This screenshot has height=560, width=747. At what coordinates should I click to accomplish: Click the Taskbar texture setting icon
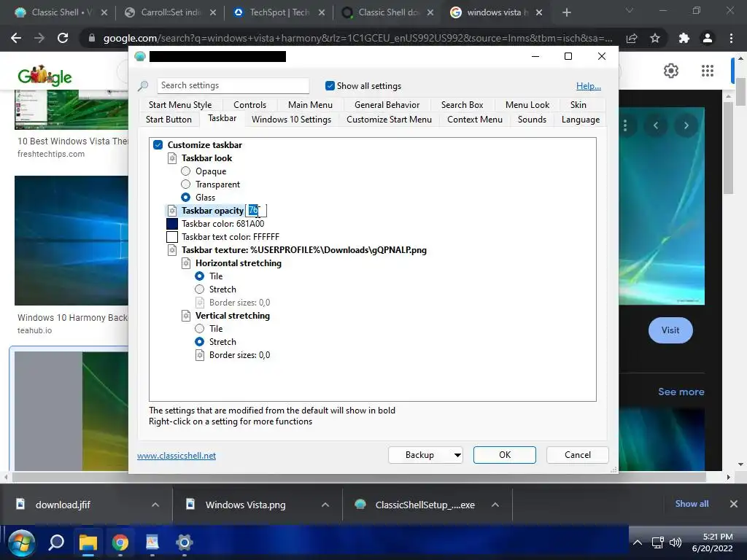click(x=172, y=250)
